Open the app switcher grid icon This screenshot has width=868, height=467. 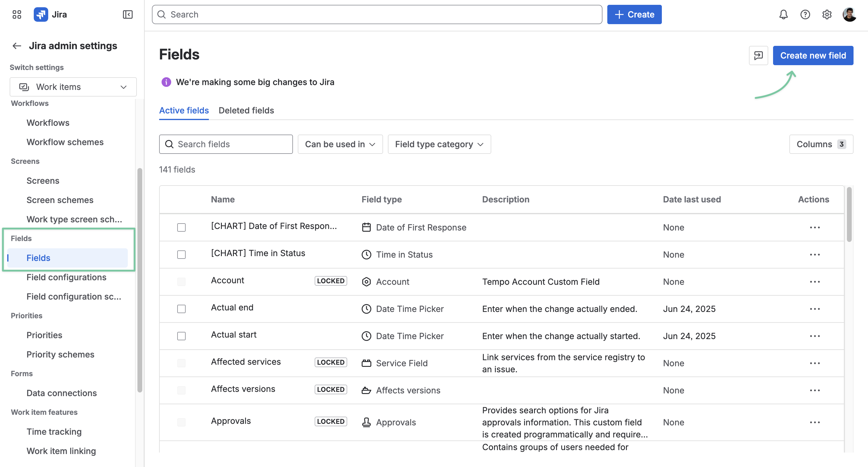tap(17, 14)
